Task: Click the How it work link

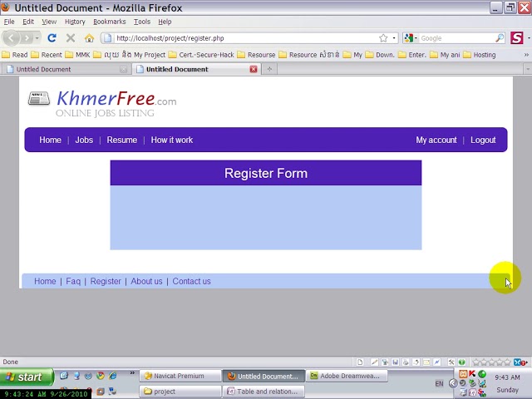Action: [172, 140]
